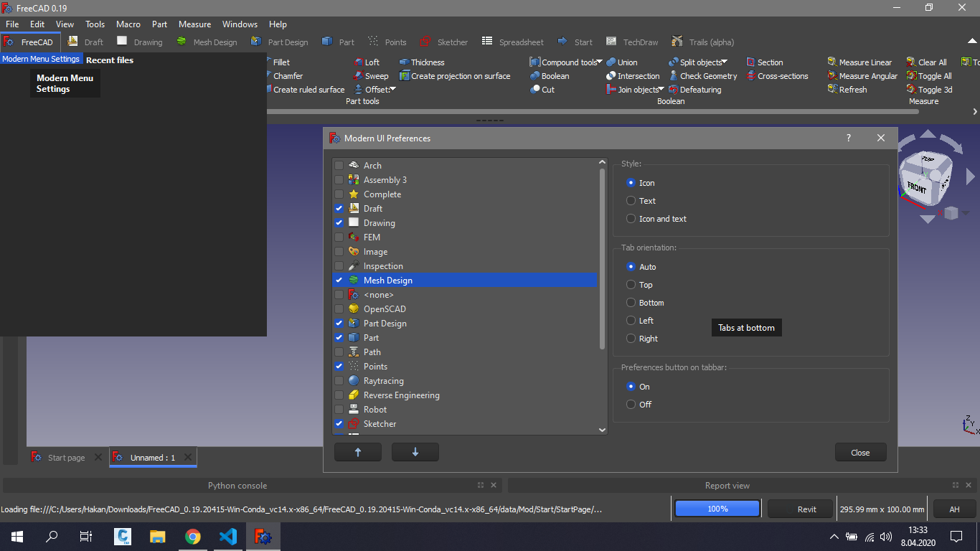This screenshot has height=551, width=980.
Task: Open Google Chrome from the taskbar
Action: [x=192, y=537]
